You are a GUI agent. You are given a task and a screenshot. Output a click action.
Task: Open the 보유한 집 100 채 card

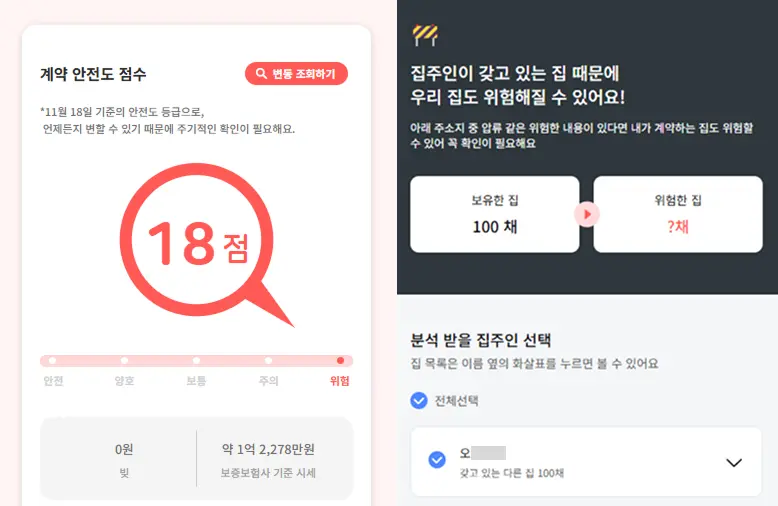point(495,214)
